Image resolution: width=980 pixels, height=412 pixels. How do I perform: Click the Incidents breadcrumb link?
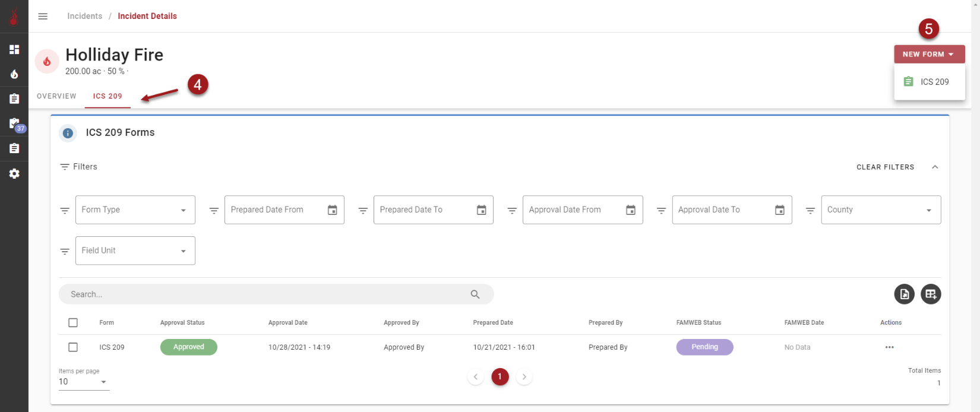click(x=84, y=16)
